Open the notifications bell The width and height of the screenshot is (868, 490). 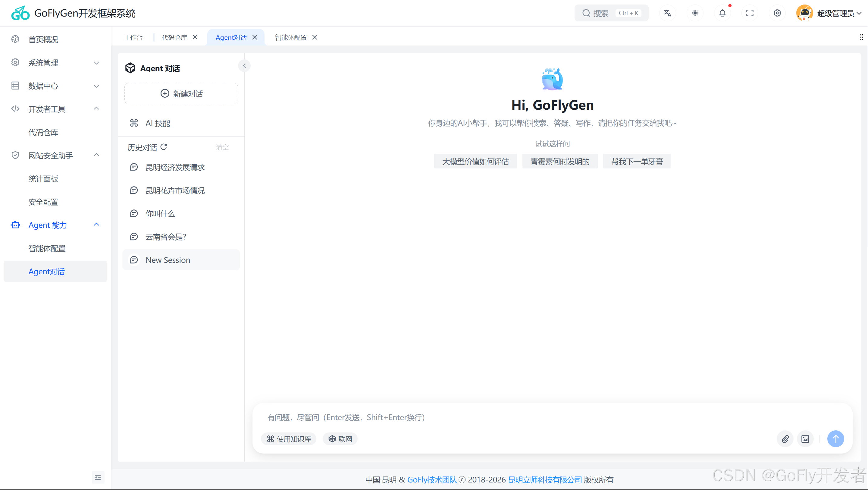click(x=722, y=13)
